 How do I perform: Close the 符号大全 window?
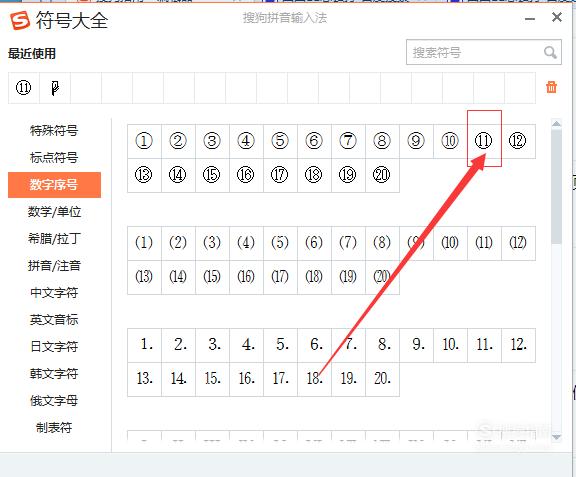[557, 17]
